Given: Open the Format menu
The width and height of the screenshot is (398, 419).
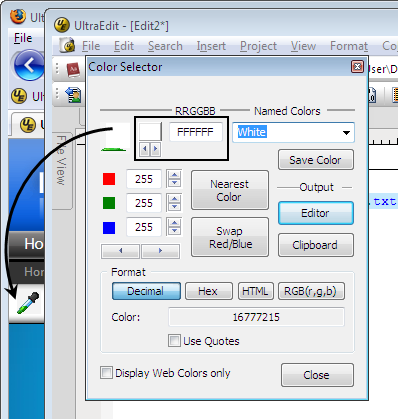Looking at the screenshot, I should tap(349, 46).
